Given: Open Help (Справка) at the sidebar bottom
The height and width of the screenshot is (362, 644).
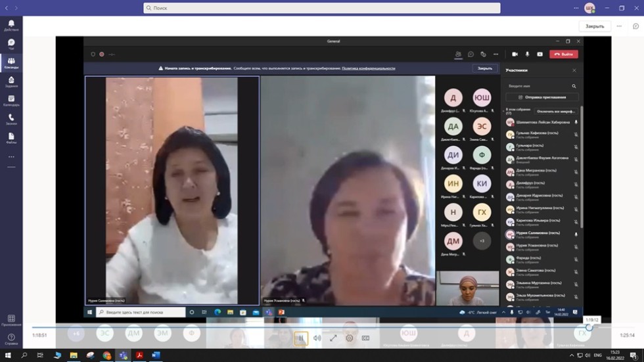Looking at the screenshot, I should pos(11,339).
